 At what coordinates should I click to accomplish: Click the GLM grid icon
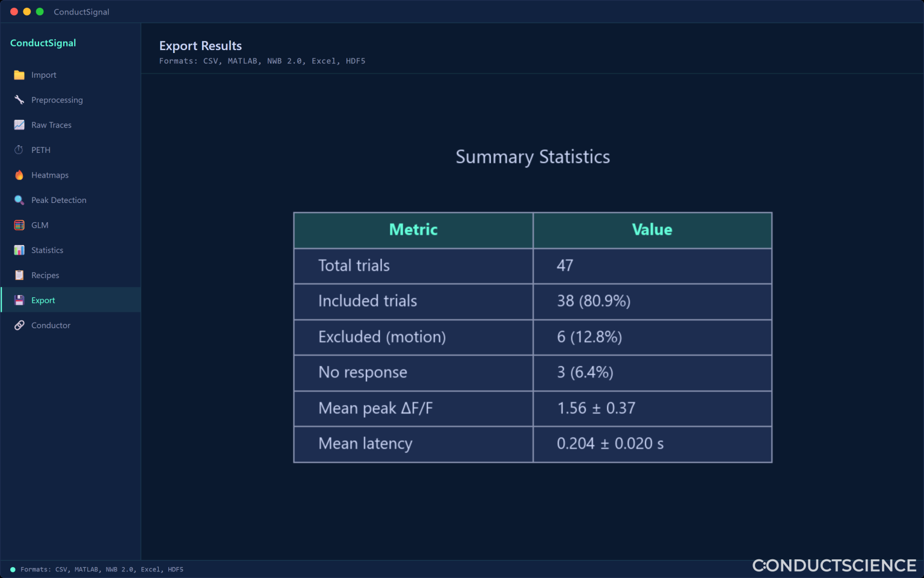(x=19, y=225)
